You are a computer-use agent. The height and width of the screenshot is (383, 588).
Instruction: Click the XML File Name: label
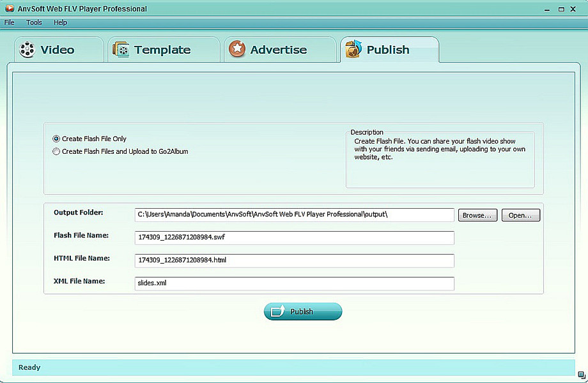click(79, 281)
